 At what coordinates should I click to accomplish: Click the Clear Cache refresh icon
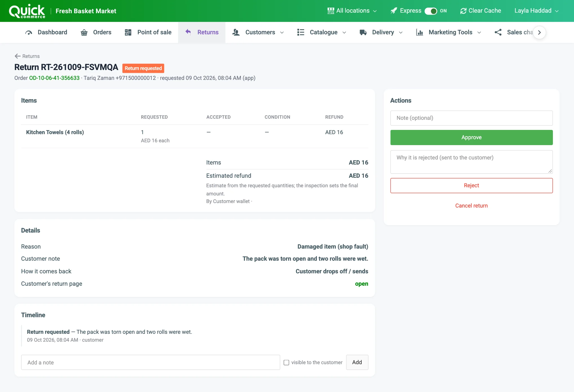(463, 11)
